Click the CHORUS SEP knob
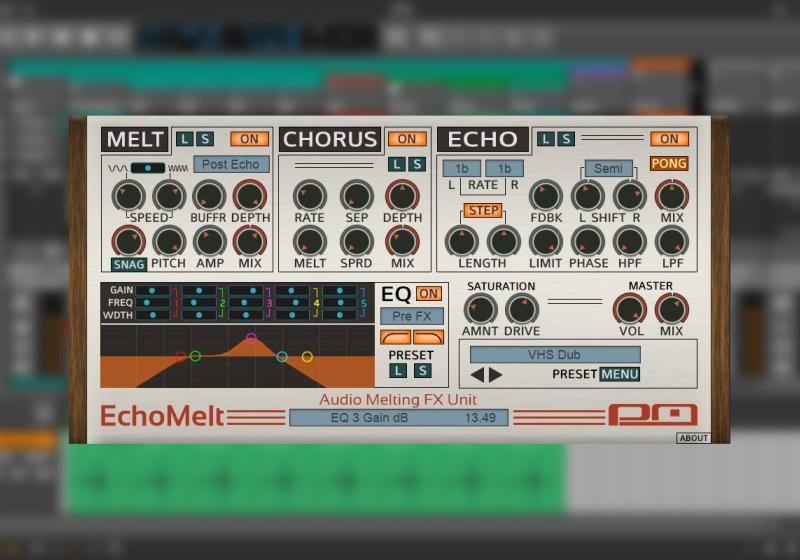 pos(356,196)
